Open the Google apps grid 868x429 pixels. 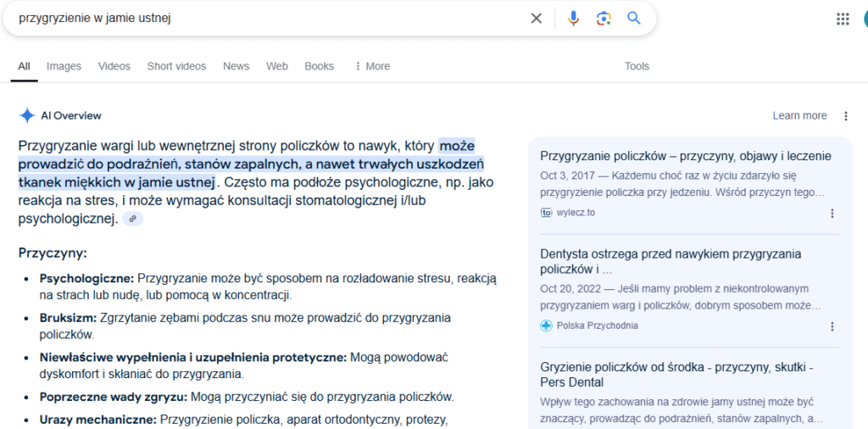(x=843, y=19)
